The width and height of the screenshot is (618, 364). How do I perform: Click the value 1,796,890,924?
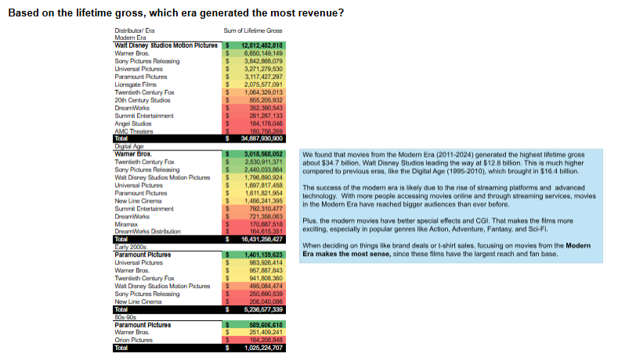tap(263, 178)
